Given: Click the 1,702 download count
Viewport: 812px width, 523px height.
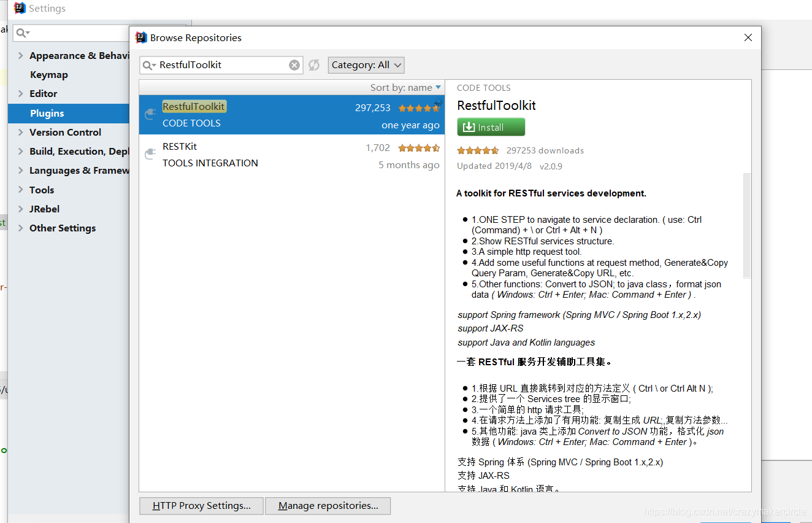Looking at the screenshot, I should coord(378,148).
